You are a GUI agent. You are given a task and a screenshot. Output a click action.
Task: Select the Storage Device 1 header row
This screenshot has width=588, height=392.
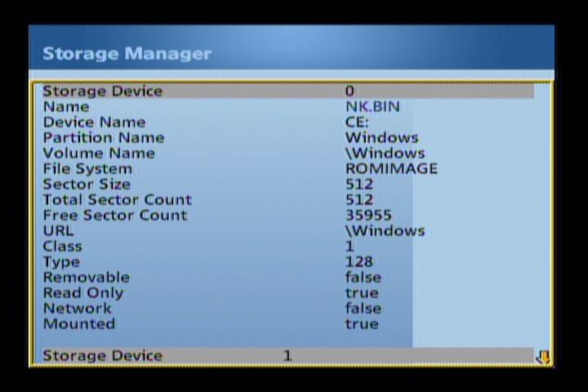pos(286,356)
